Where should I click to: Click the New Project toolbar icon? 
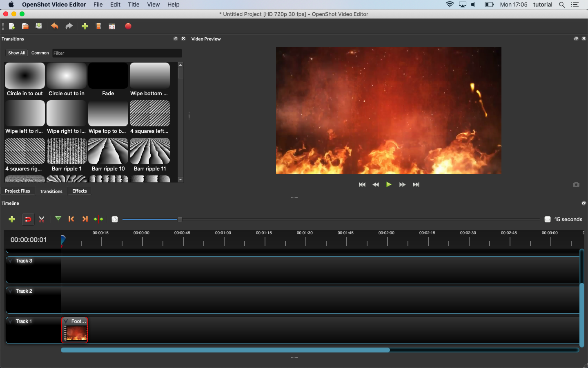click(12, 26)
